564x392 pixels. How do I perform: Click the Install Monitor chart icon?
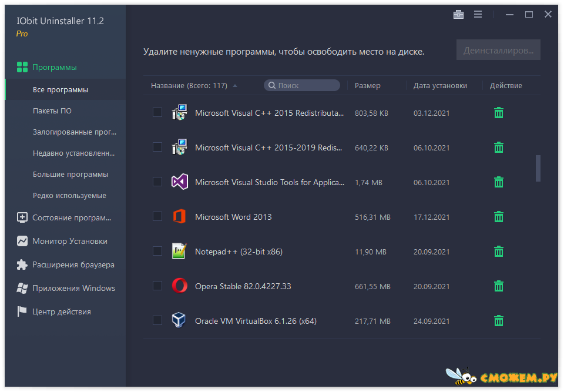[22, 241]
